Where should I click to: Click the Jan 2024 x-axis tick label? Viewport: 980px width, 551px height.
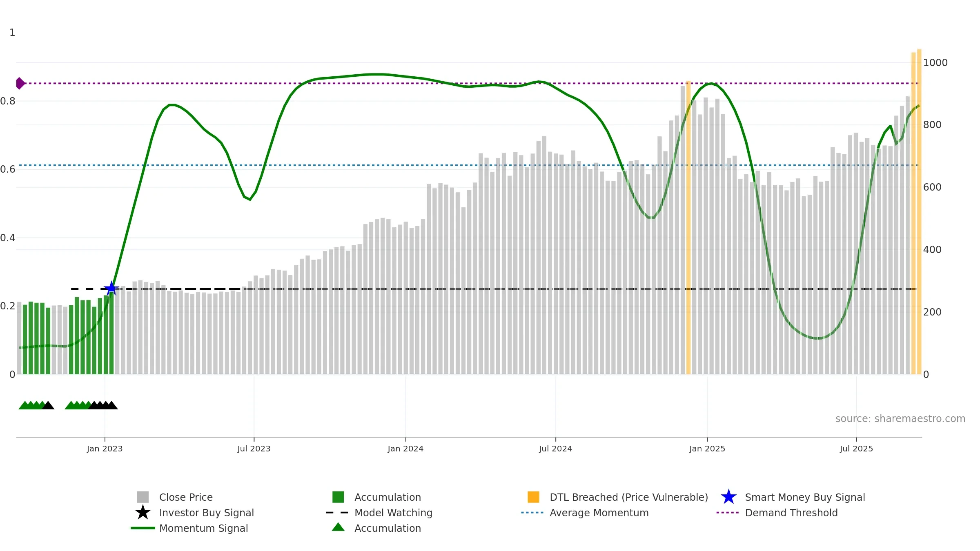(405, 449)
